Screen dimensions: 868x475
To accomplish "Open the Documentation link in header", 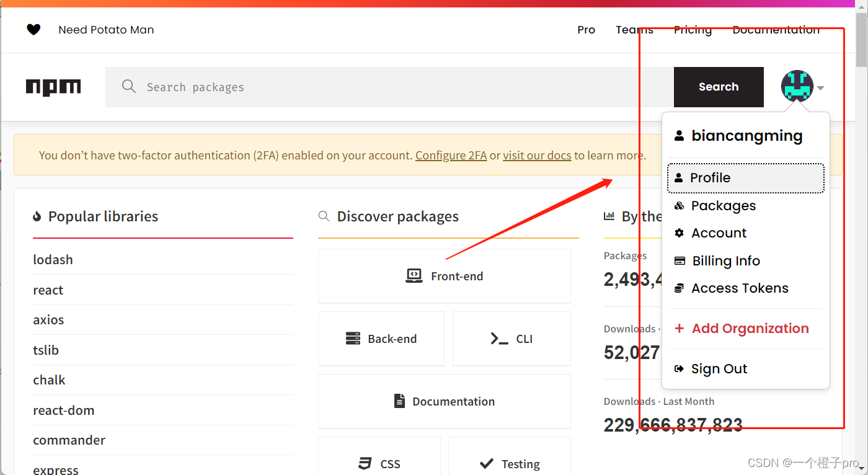I will [776, 30].
